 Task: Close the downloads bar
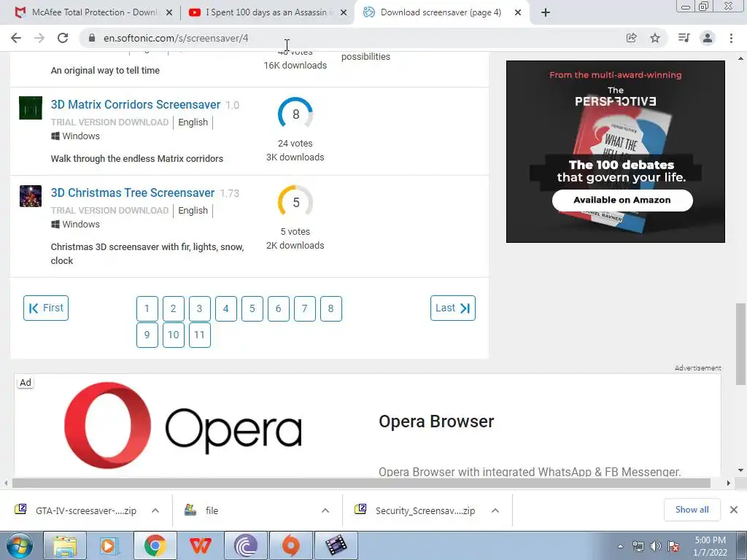734,510
